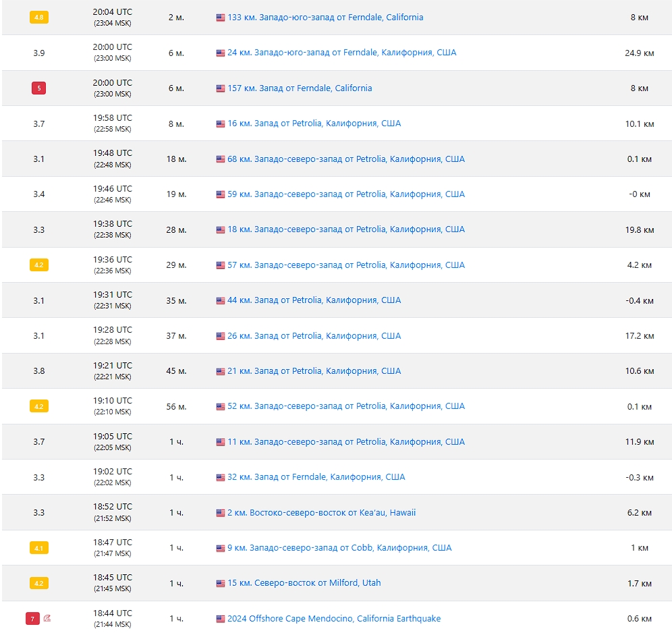The height and width of the screenshot is (633, 672).
Task: Open 157 км Запад от Ferndale link
Action: click(x=300, y=88)
